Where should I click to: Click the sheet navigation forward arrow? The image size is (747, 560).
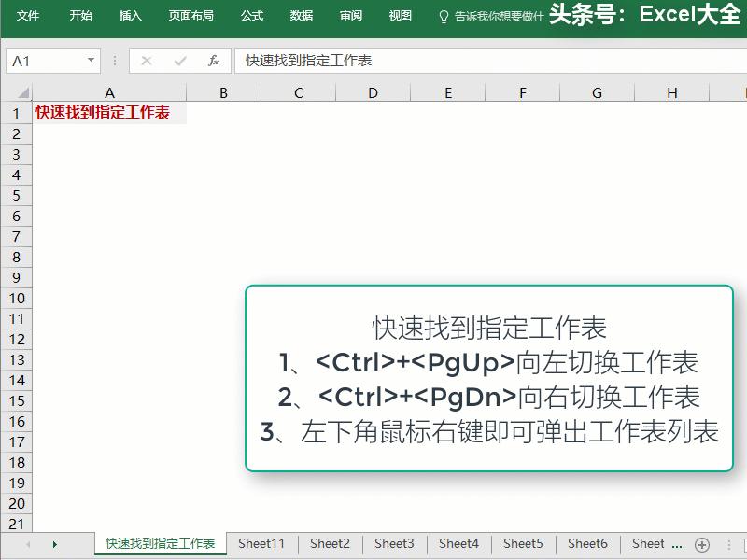53,543
